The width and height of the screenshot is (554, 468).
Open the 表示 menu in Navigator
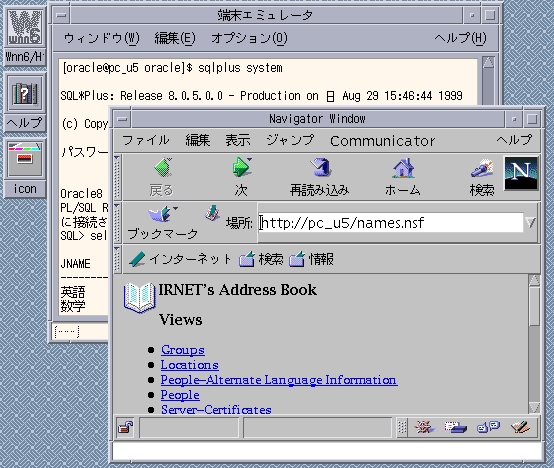click(x=238, y=140)
